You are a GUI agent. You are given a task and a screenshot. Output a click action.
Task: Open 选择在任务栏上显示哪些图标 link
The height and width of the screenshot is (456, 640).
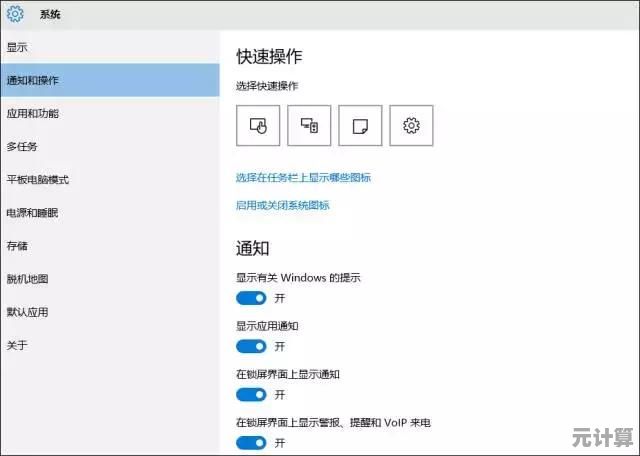[x=303, y=178]
